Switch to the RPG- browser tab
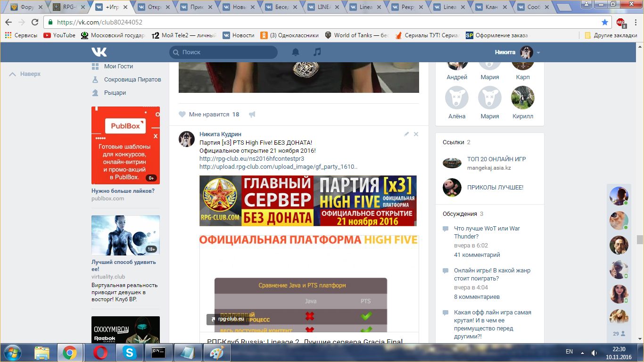Viewport: 644px width, 362px height. point(69,7)
